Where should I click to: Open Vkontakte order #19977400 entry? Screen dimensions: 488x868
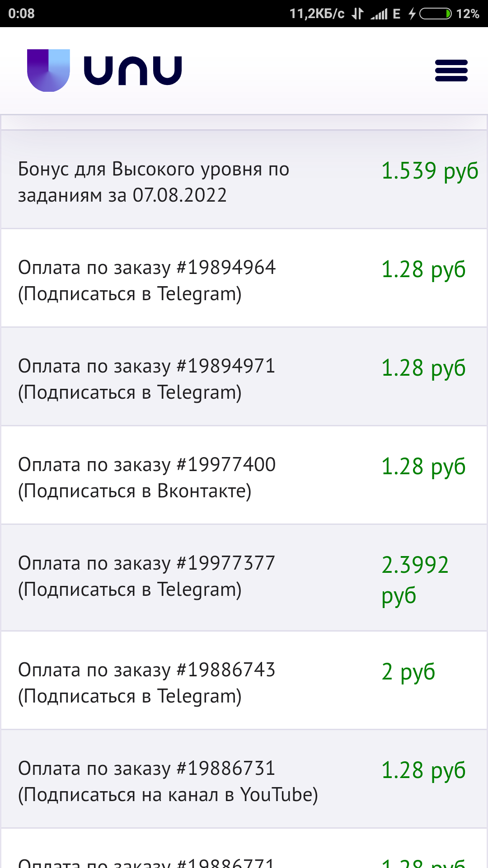(x=147, y=477)
